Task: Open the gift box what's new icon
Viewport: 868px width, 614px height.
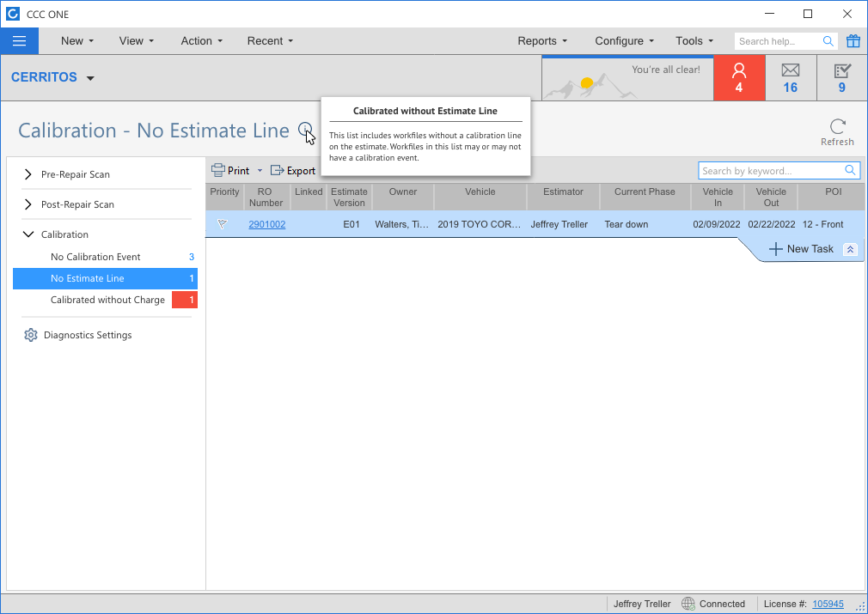Action: [x=853, y=41]
